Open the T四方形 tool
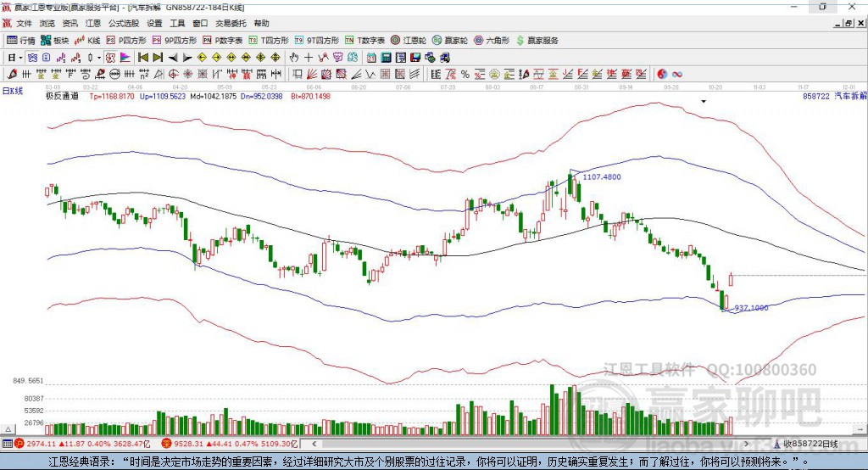This screenshot has height=470, width=868. pos(269,41)
